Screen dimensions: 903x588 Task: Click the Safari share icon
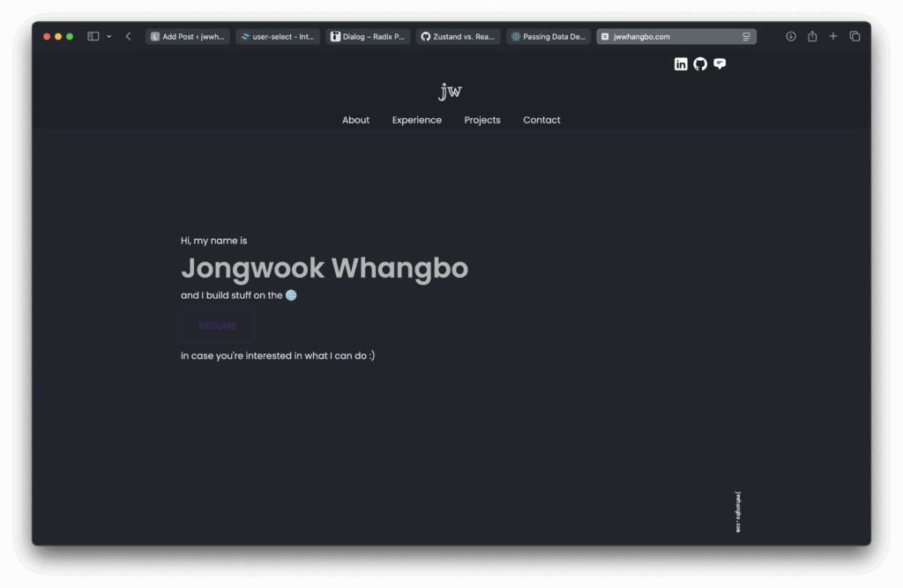(812, 36)
